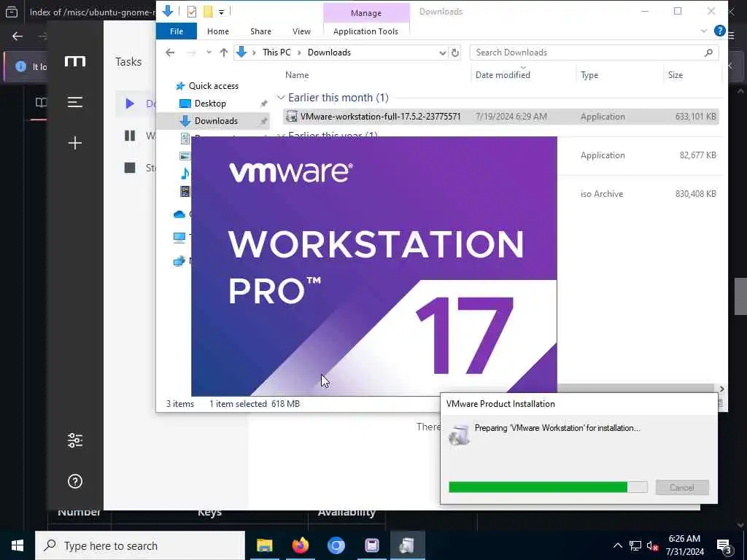Click the muted volume tray icon
The image size is (747, 560).
653,545
